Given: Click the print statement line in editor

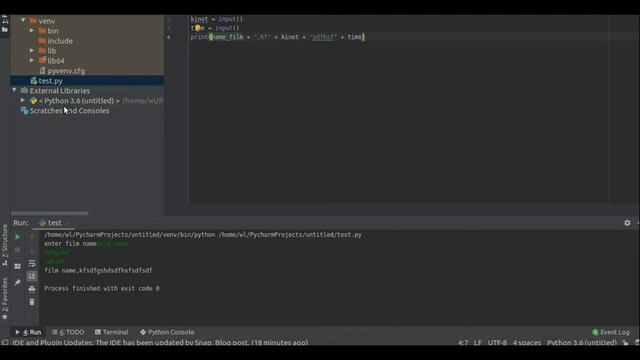Looking at the screenshot, I should 278,37.
